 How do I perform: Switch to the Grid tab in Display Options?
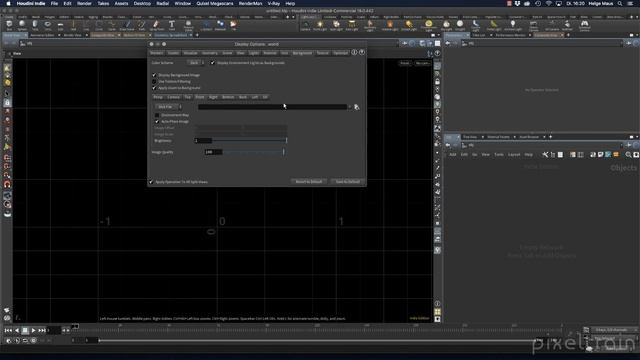284,53
